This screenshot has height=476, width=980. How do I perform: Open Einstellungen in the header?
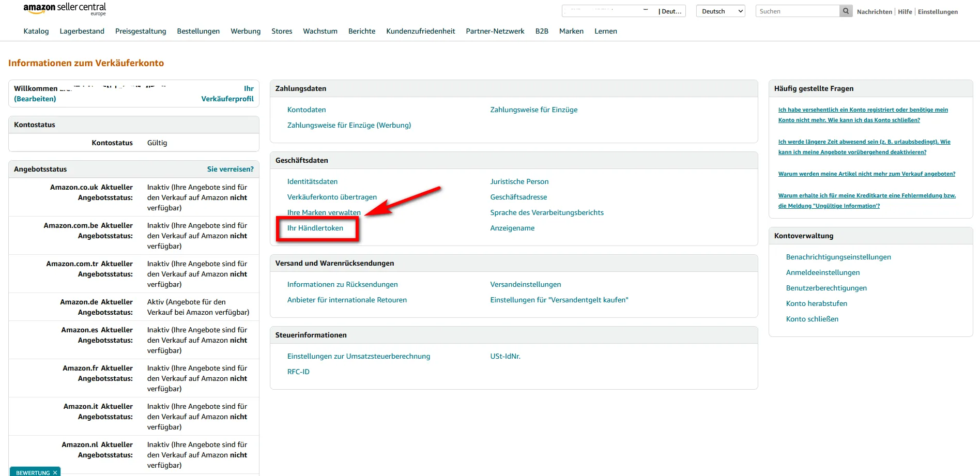click(x=938, y=12)
